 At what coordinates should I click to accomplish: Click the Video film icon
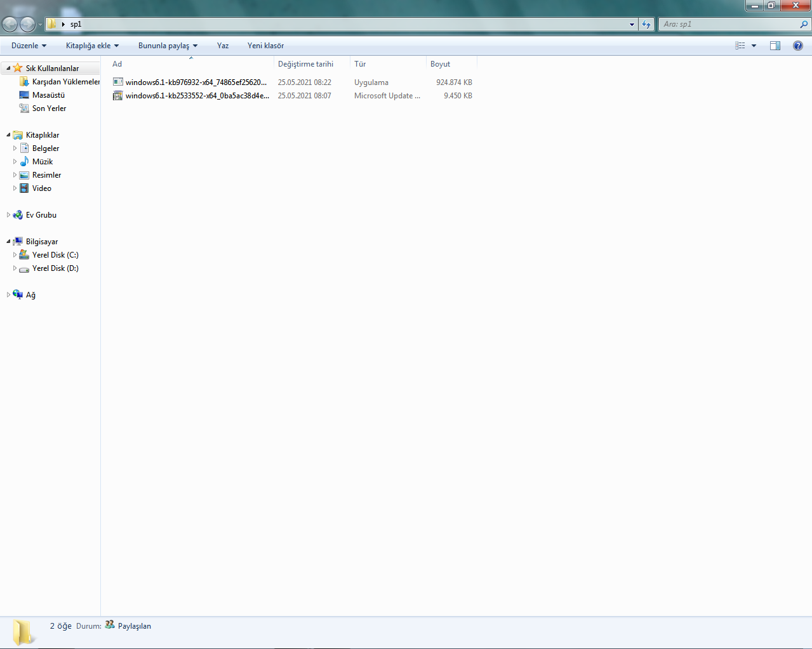tap(24, 188)
